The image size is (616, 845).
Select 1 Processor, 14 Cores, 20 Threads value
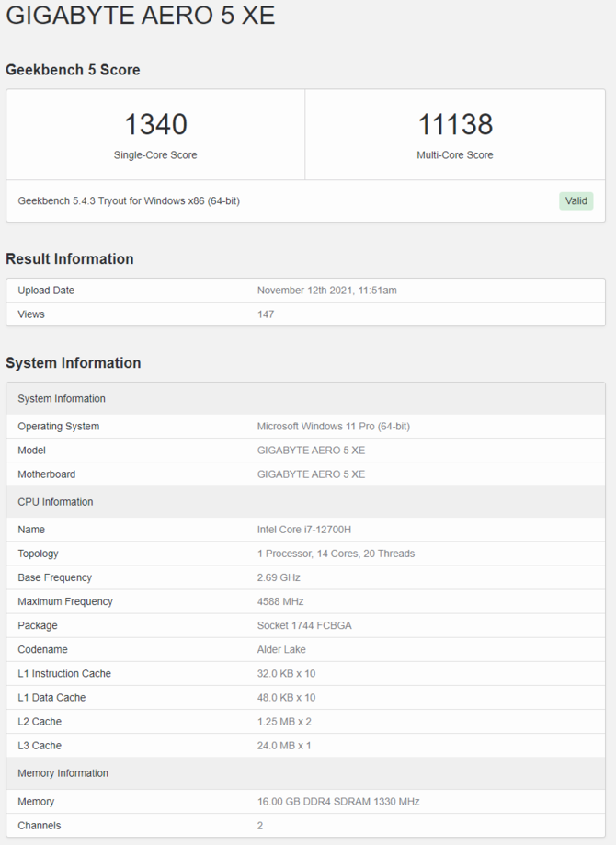click(x=336, y=554)
